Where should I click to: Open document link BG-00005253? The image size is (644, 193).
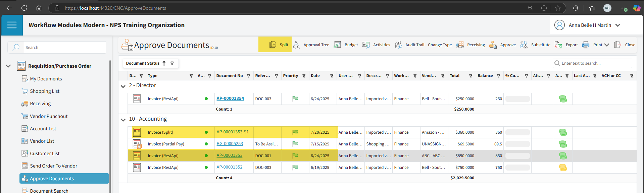(230, 144)
